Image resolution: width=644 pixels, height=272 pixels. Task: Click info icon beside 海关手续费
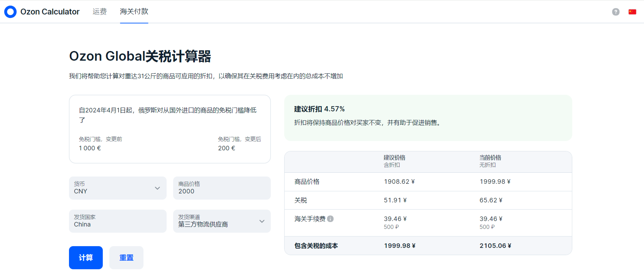coord(330,219)
